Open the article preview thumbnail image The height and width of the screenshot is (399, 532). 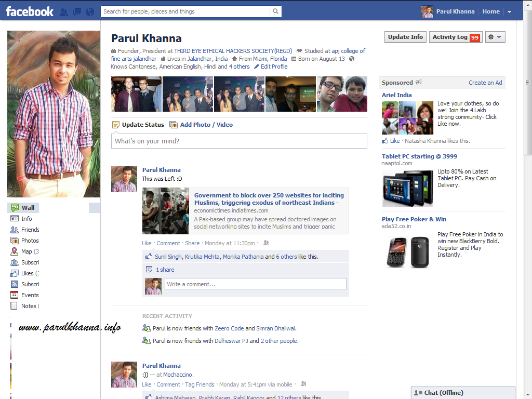[x=166, y=211]
